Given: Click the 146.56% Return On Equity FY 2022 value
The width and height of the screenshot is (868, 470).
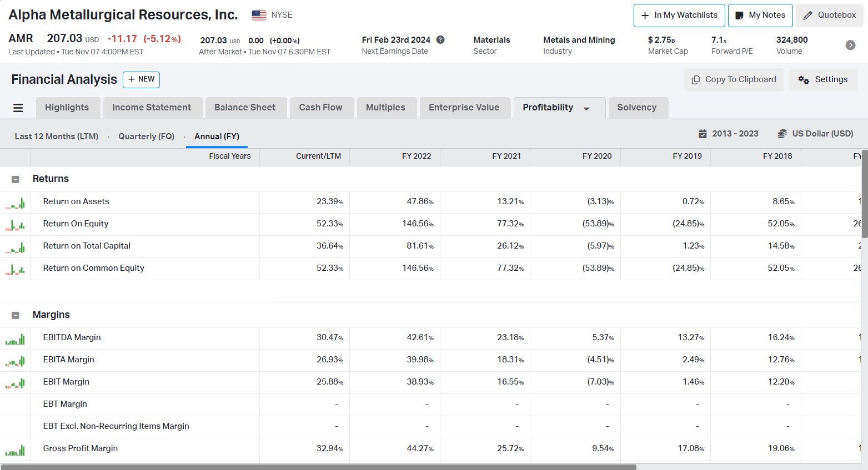Looking at the screenshot, I should pos(418,224).
